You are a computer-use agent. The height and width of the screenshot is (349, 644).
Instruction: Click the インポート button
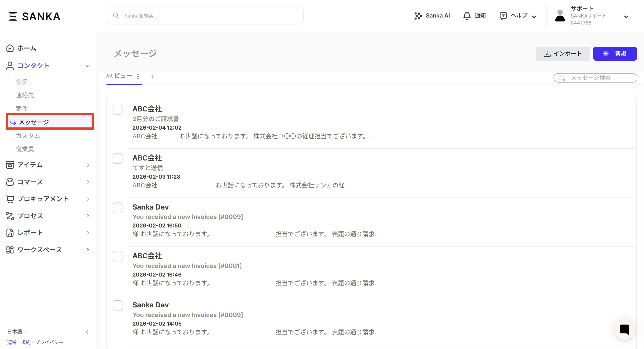click(563, 53)
